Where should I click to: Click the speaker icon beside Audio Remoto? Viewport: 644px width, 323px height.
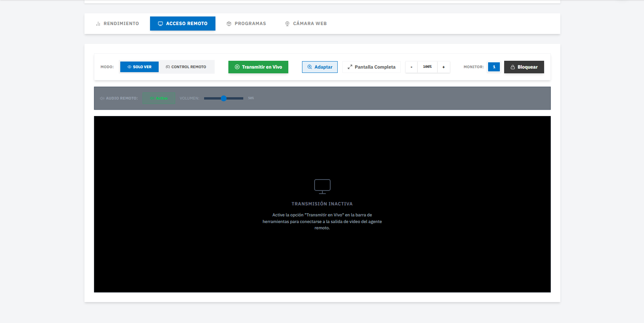pos(102,98)
